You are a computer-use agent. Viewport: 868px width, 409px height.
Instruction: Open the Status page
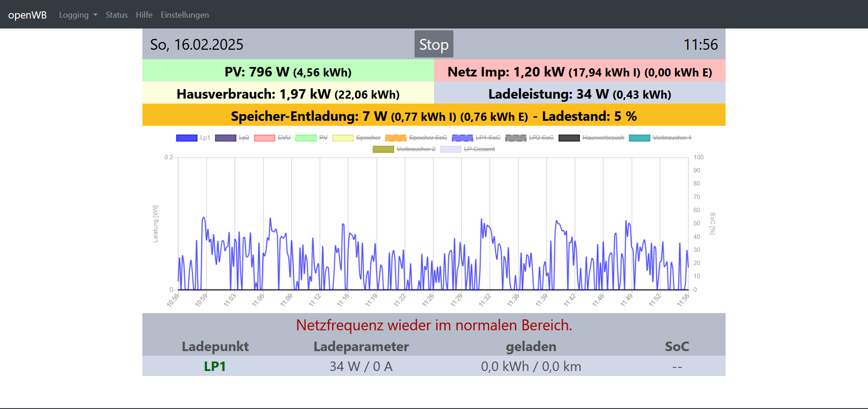coord(117,15)
